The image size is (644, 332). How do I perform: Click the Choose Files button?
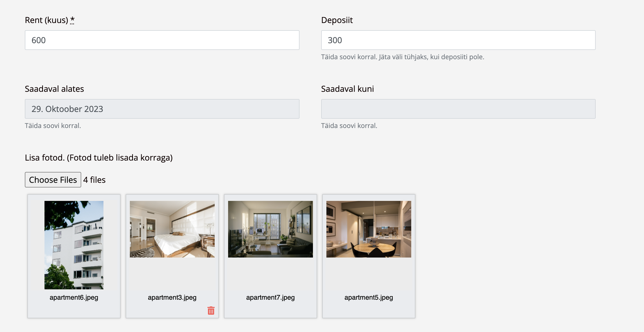click(x=53, y=180)
